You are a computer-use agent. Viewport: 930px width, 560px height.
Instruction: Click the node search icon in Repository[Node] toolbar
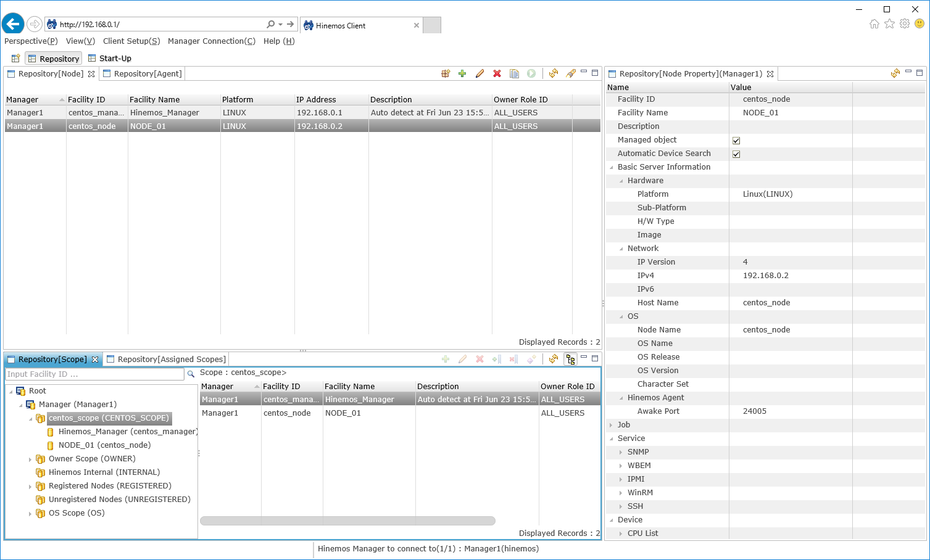coord(446,73)
